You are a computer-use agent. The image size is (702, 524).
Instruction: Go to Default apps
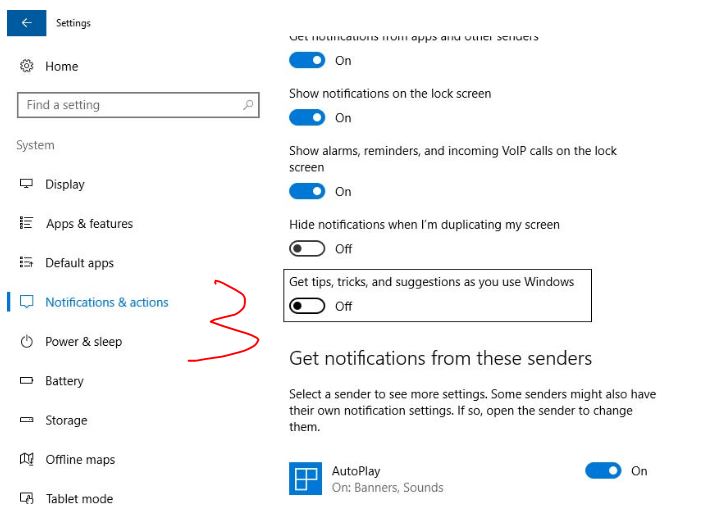pos(80,263)
